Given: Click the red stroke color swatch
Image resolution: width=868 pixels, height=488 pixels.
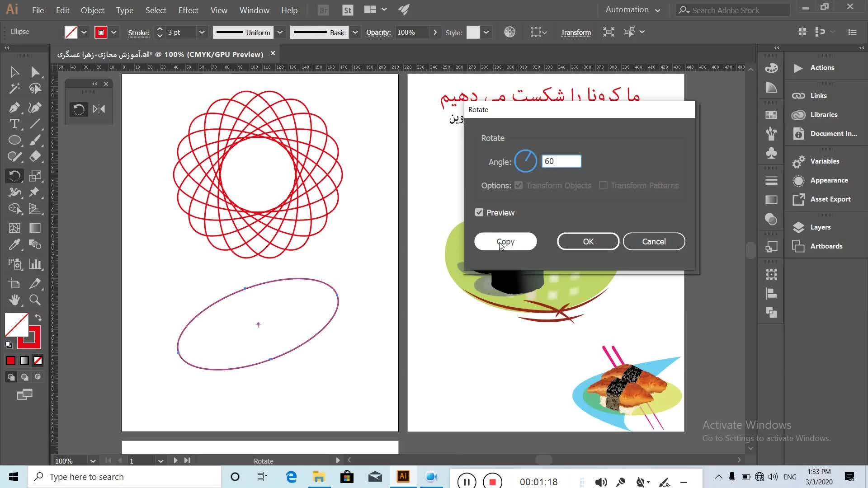Looking at the screenshot, I should coord(101,32).
